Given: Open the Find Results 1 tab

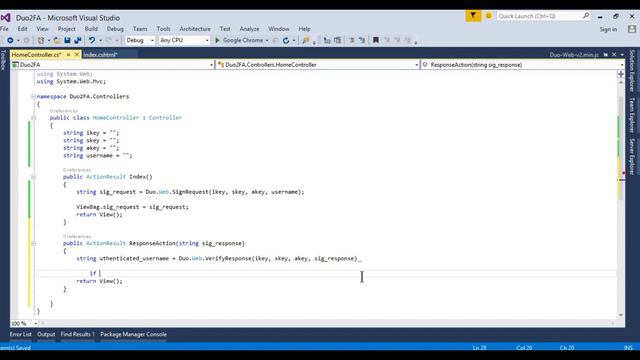Looking at the screenshot, I should (78, 334).
